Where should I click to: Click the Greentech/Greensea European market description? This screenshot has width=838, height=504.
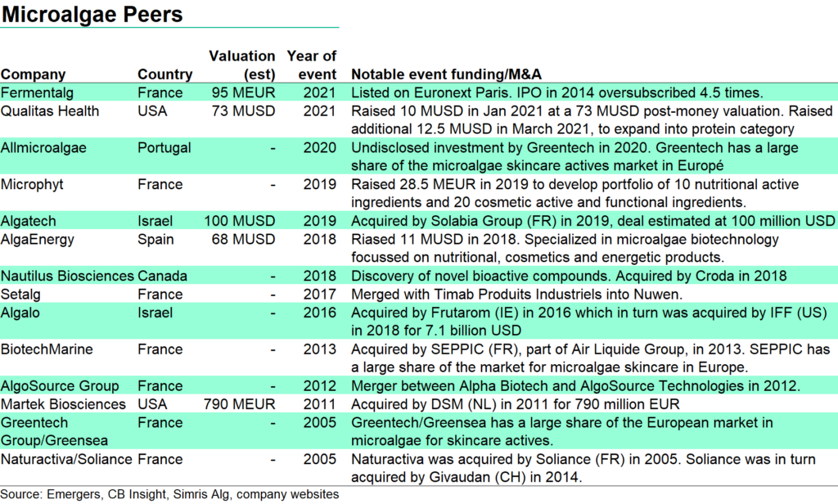pyautogui.click(x=562, y=432)
